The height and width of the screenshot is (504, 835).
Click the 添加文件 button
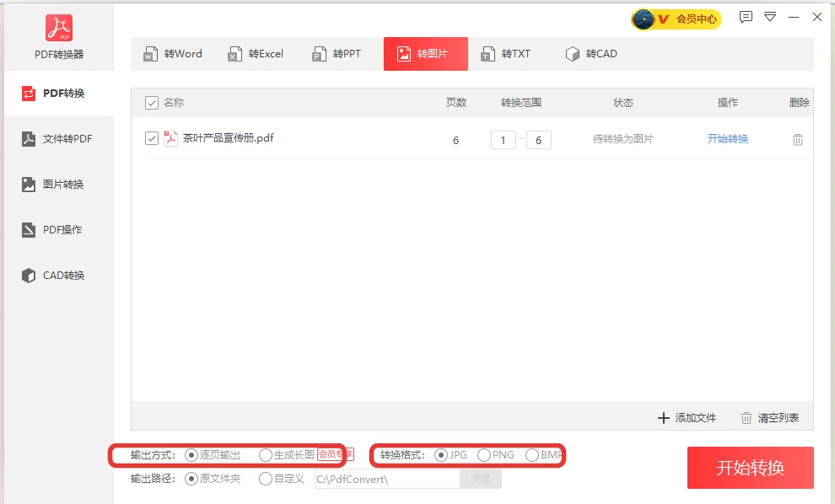[x=687, y=418]
